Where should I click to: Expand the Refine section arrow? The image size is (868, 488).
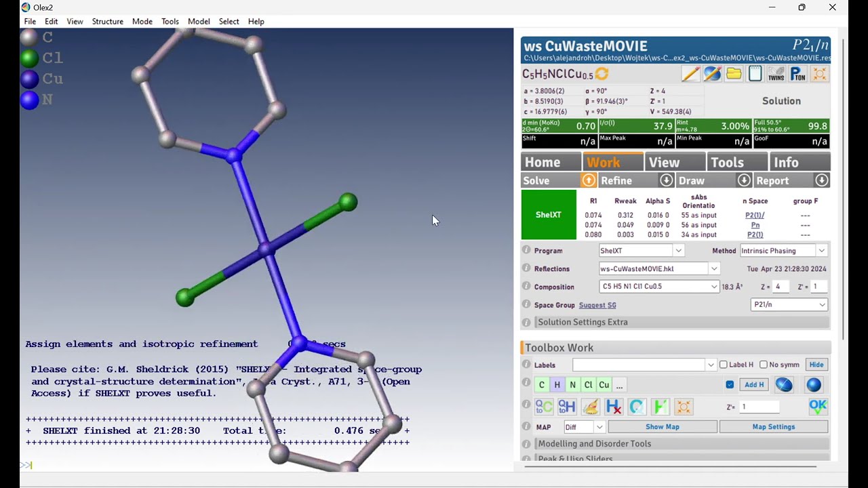click(667, 180)
